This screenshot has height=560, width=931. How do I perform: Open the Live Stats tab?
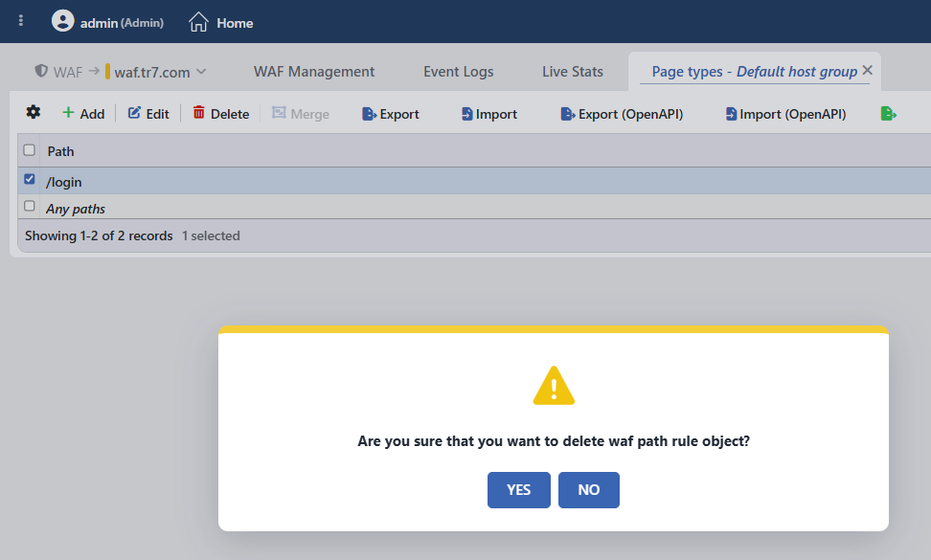click(573, 72)
